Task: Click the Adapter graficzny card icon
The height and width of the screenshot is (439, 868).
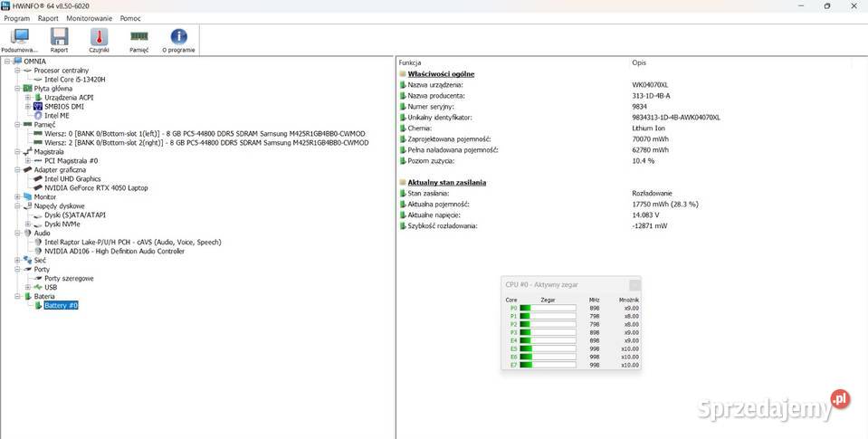Action: point(28,170)
